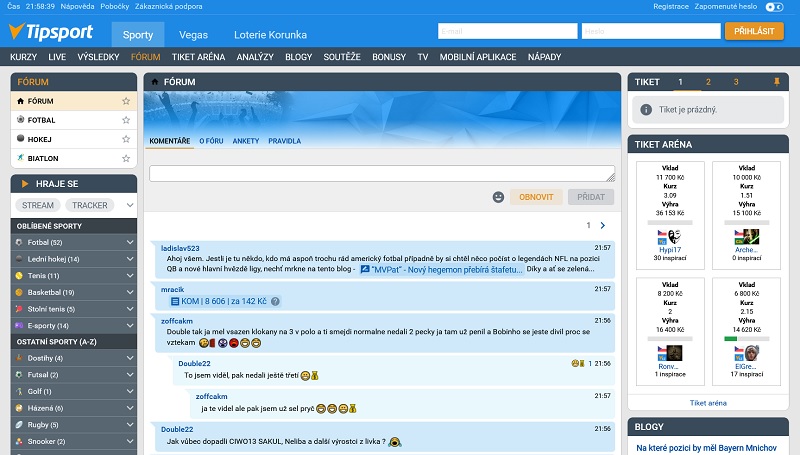800x455 pixels.
Task: Click the Tipsport logo
Action: click(50, 33)
